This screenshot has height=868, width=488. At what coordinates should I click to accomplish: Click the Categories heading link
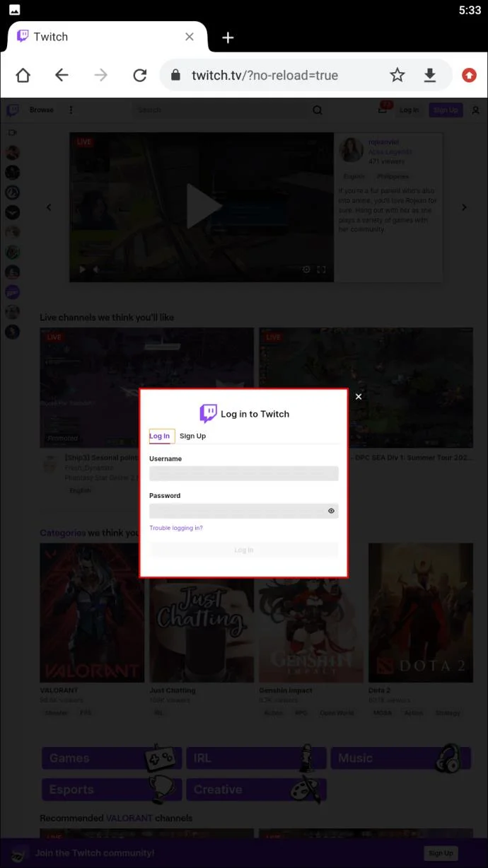[x=62, y=533]
